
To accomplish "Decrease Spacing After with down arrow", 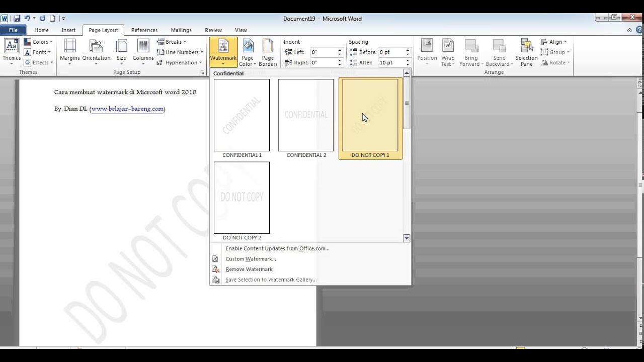I will point(408,65).
